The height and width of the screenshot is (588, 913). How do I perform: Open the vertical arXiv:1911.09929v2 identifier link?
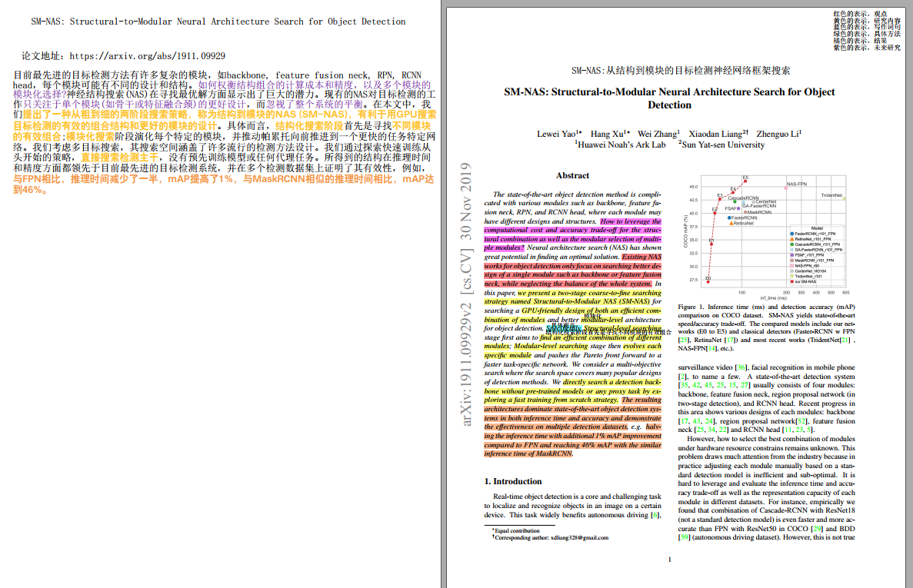tap(466, 294)
